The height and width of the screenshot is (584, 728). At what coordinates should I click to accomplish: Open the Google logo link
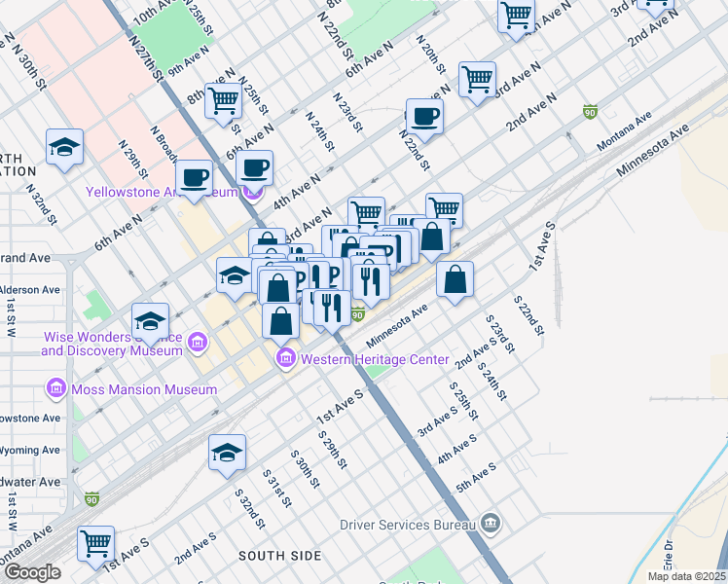click(32, 572)
